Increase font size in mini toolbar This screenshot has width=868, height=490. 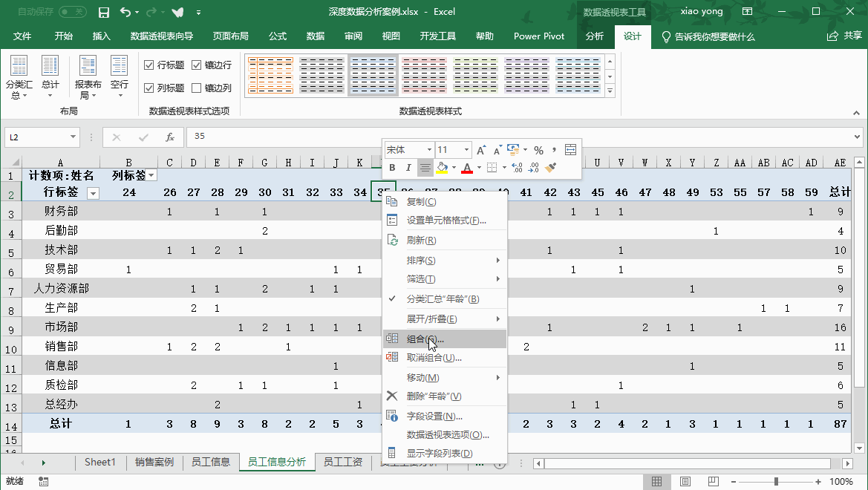[x=481, y=150]
